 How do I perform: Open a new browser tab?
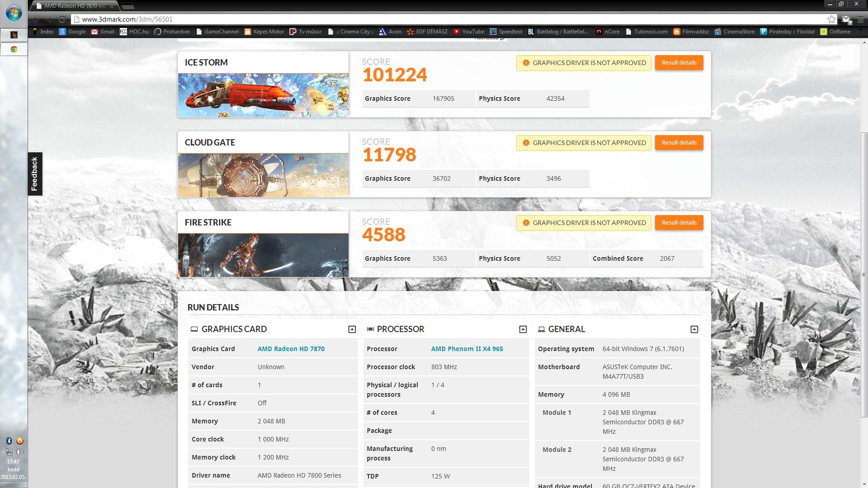tap(128, 6)
